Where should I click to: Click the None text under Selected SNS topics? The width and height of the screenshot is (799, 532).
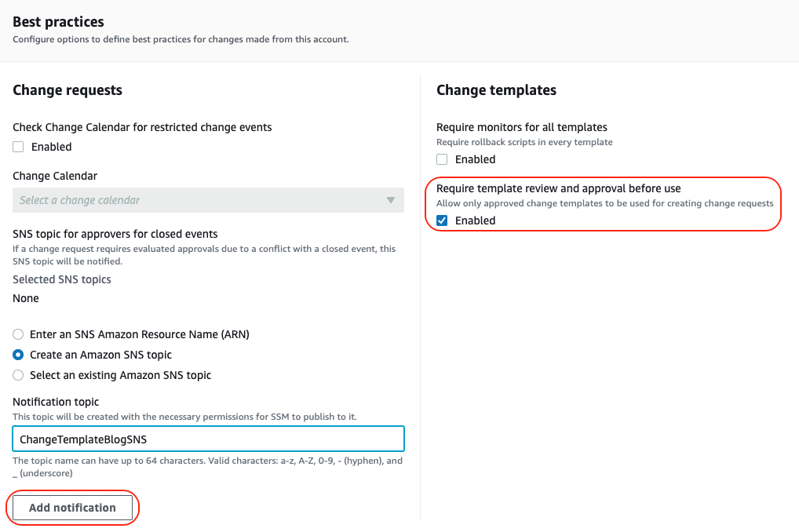pyautogui.click(x=25, y=297)
